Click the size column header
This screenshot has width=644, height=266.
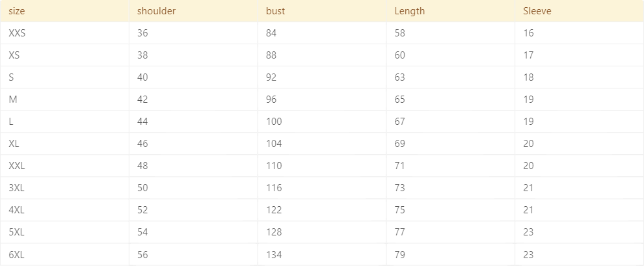pos(16,11)
